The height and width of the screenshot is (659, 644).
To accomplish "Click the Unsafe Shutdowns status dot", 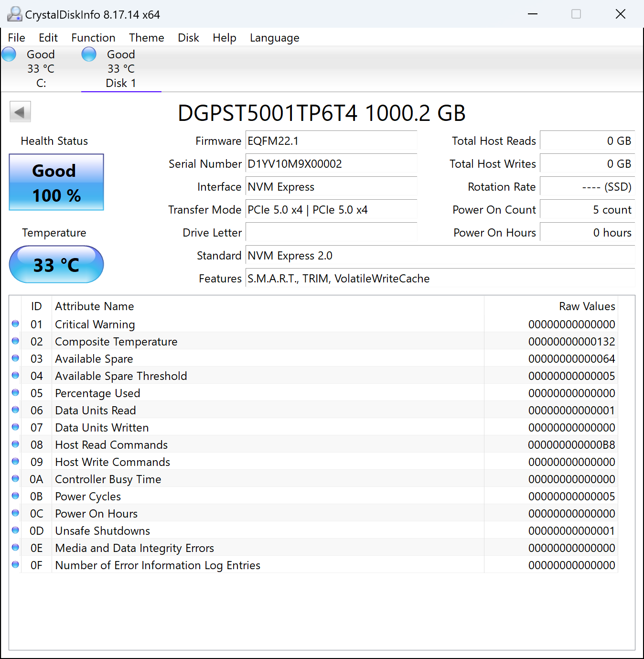I will (x=15, y=530).
